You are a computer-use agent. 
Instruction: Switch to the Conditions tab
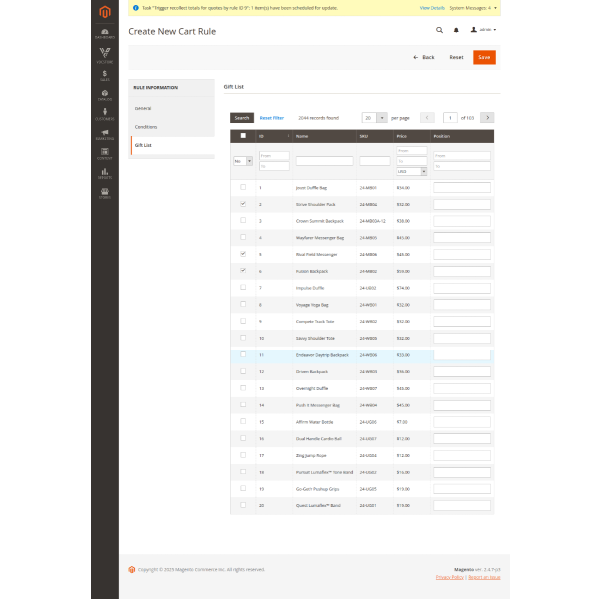146,127
